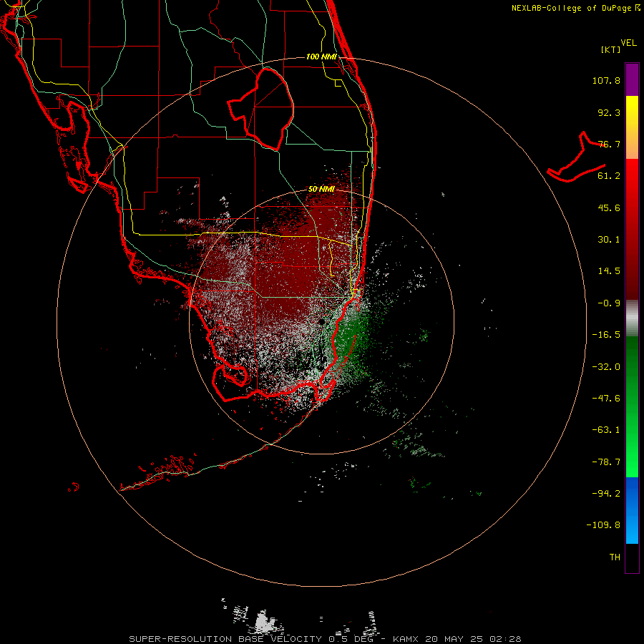Click the -32.0 legend value
Screen dimensions: 644x644
pyautogui.click(x=606, y=367)
